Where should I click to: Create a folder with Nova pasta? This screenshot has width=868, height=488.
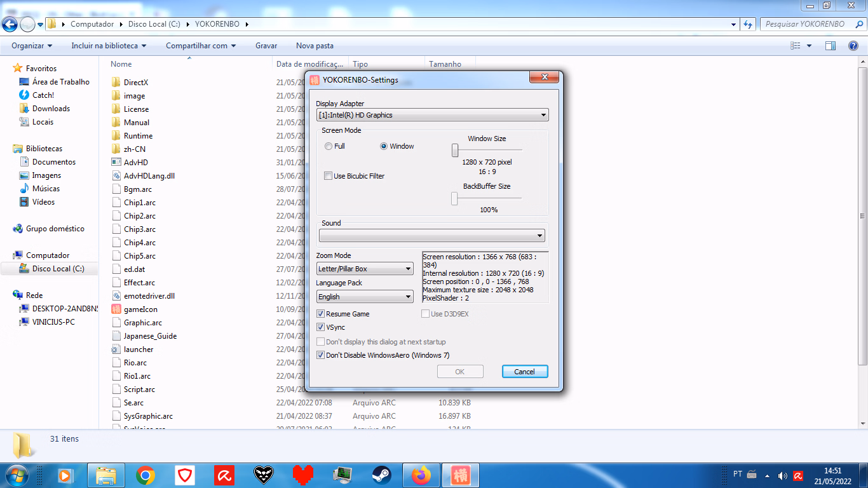click(315, 46)
